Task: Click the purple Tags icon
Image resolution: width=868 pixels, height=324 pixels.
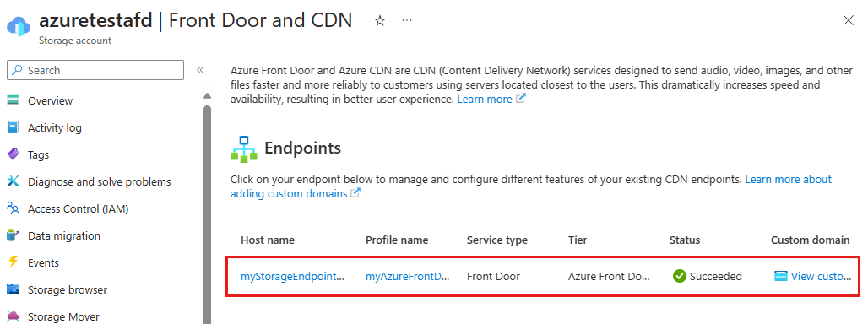Action: [13, 154]
